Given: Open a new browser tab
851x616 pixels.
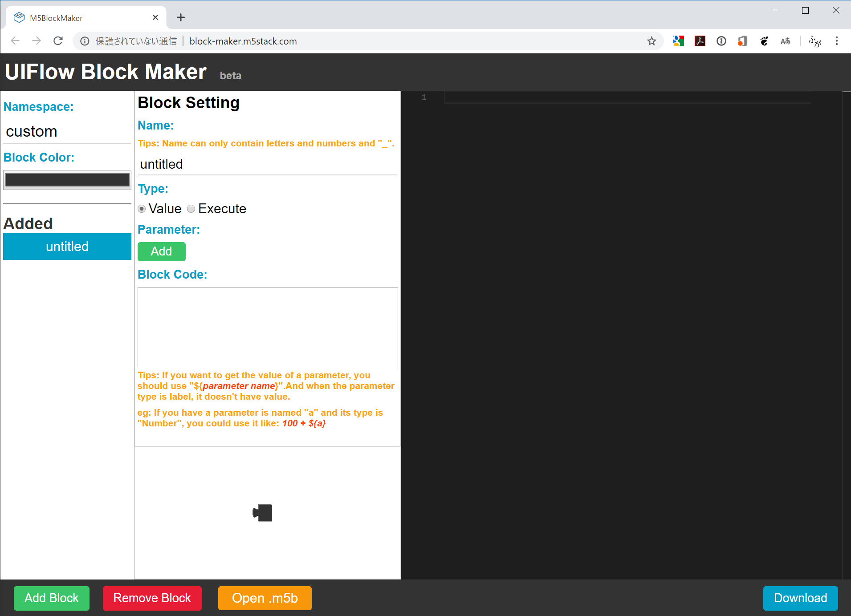Looking at the screenshot, I should pyautogui.click(x=180, y=17).
